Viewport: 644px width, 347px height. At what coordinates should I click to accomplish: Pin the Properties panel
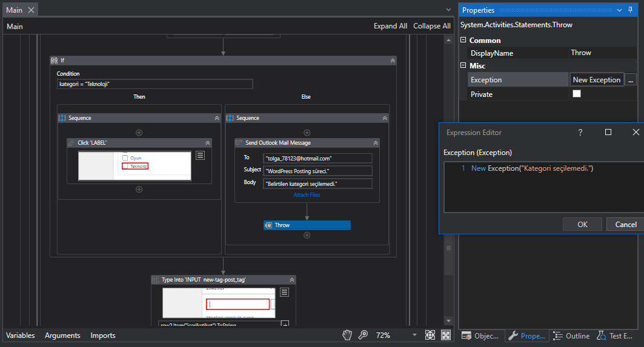pyautogui.click(x=631, y=10)
